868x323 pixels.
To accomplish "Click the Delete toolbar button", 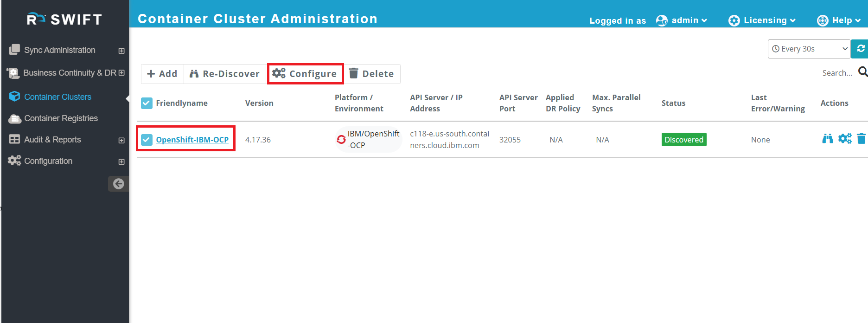I will pyautogui.click(x=371, y=74).
